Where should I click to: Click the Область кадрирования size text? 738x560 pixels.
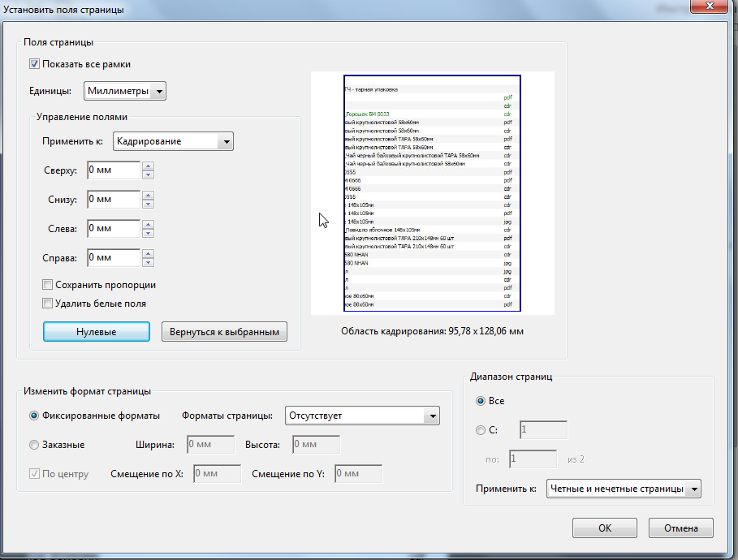pyautogui.click(x=432, y=331)
